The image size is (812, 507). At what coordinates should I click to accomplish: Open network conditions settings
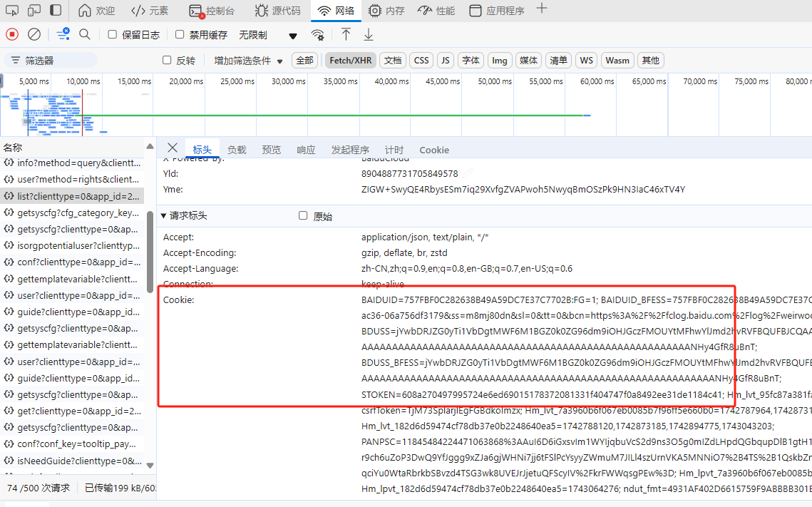point(318,34)
